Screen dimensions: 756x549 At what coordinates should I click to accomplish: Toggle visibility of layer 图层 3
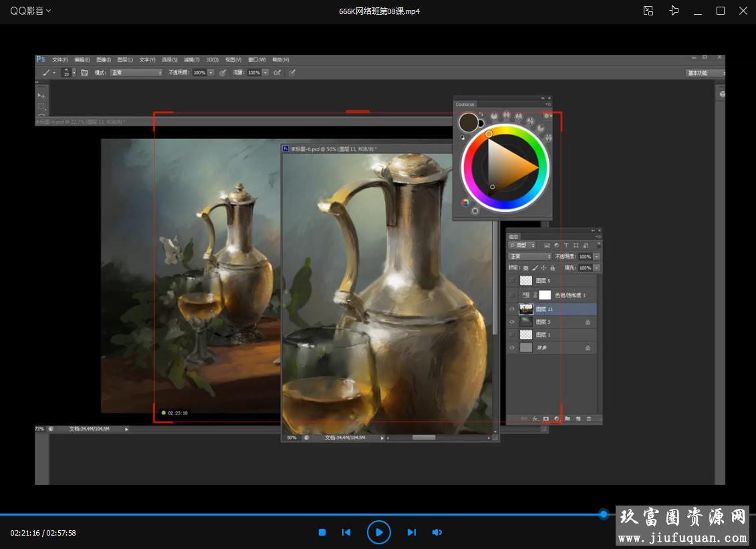(512, 322)
